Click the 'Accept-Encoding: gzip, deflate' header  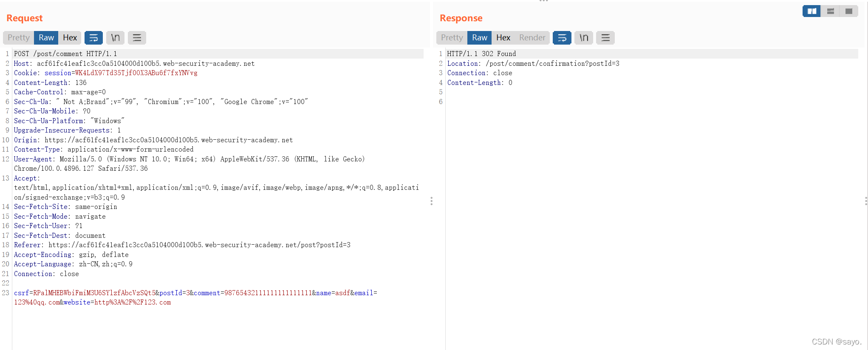click(x=71, y=255)
